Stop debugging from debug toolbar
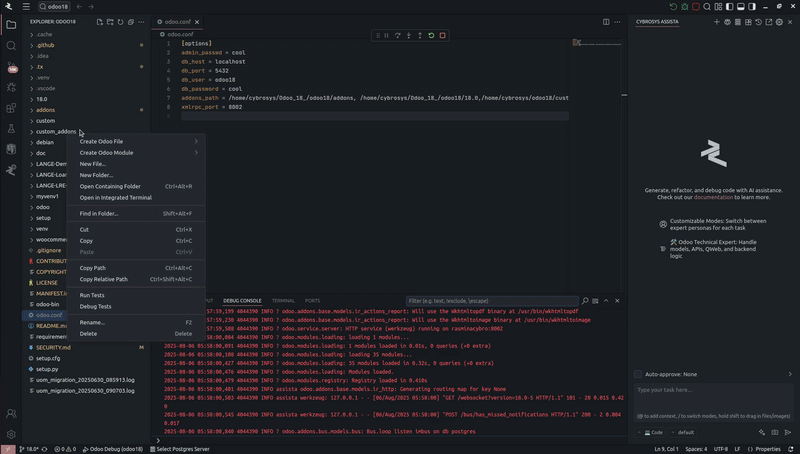 pos(443,36)
